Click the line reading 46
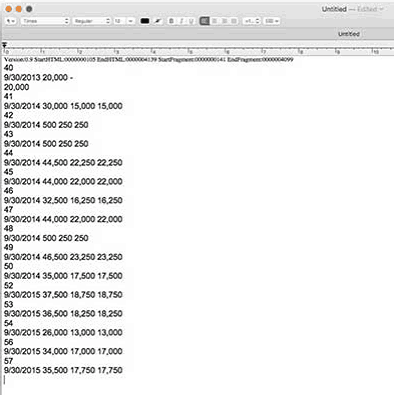 tap(9, 191)
